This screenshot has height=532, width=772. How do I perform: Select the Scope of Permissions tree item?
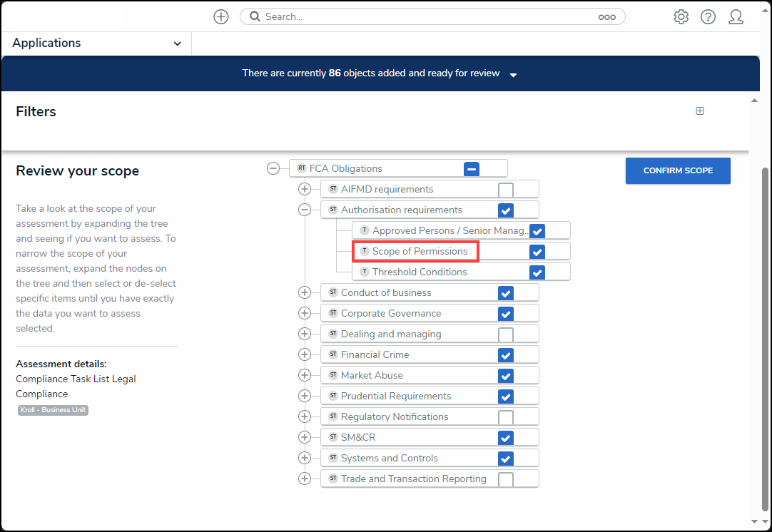point(420,252)
